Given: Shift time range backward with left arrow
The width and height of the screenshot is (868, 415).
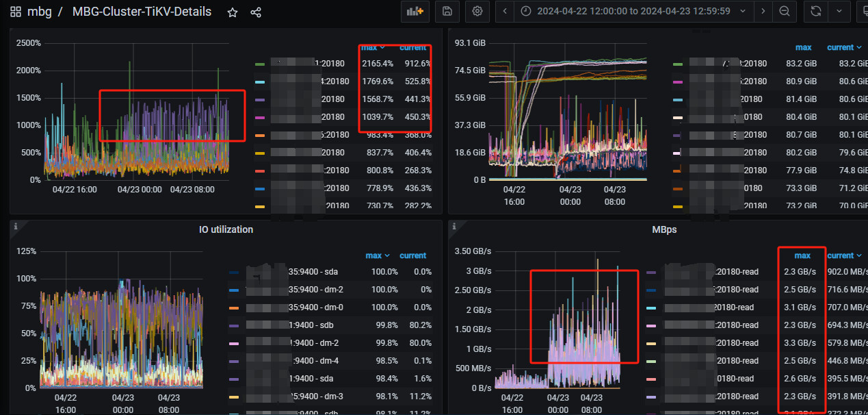Looking at the screenshot, I should (505, 11).
